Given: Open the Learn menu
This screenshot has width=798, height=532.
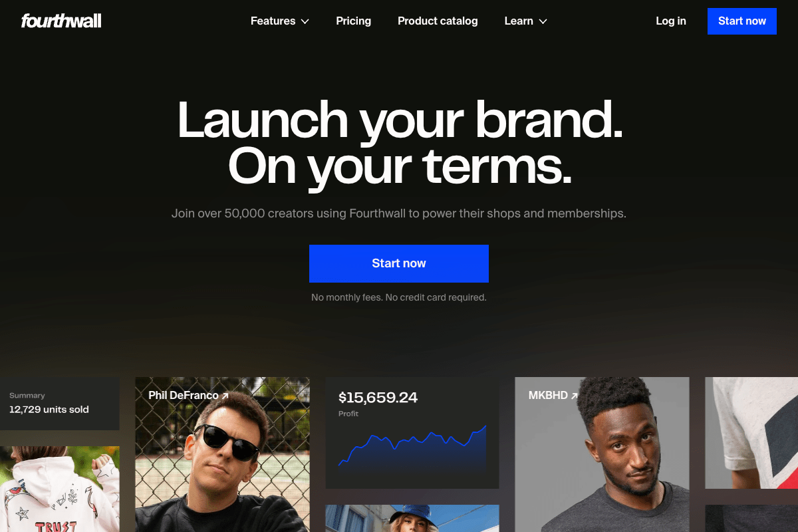Looking at the screenshot, I should click(x=525, y=21).
